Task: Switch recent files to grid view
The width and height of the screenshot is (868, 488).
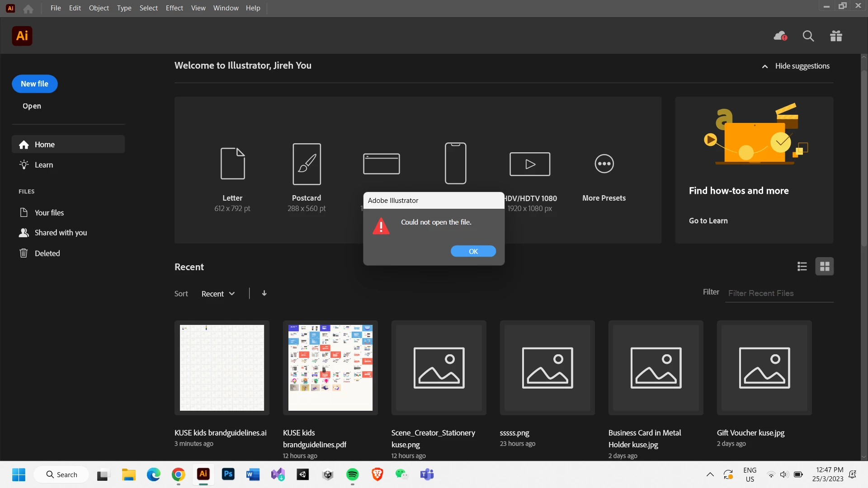Action: [x=825, y=267]
